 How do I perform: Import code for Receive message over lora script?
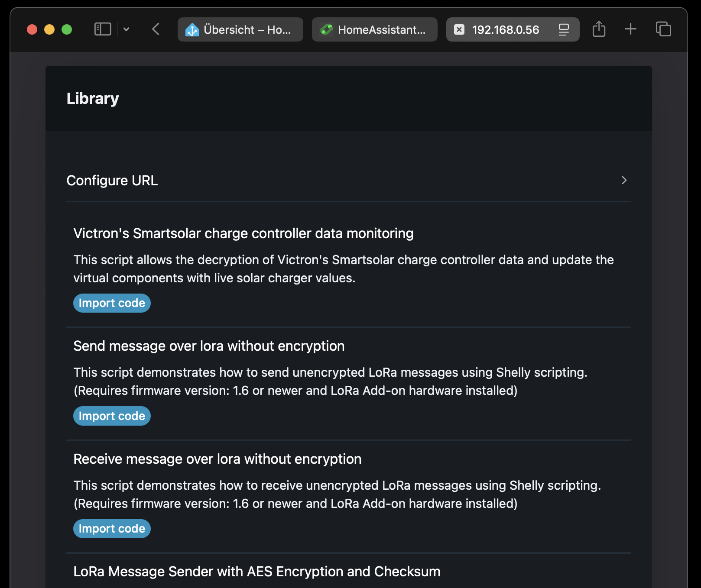tap(112, 529)
